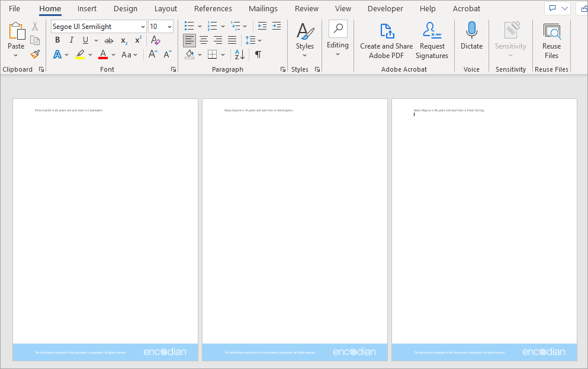Click the Paste clipboard icon
The image size is (588, 369).
(x=17, y=31)
